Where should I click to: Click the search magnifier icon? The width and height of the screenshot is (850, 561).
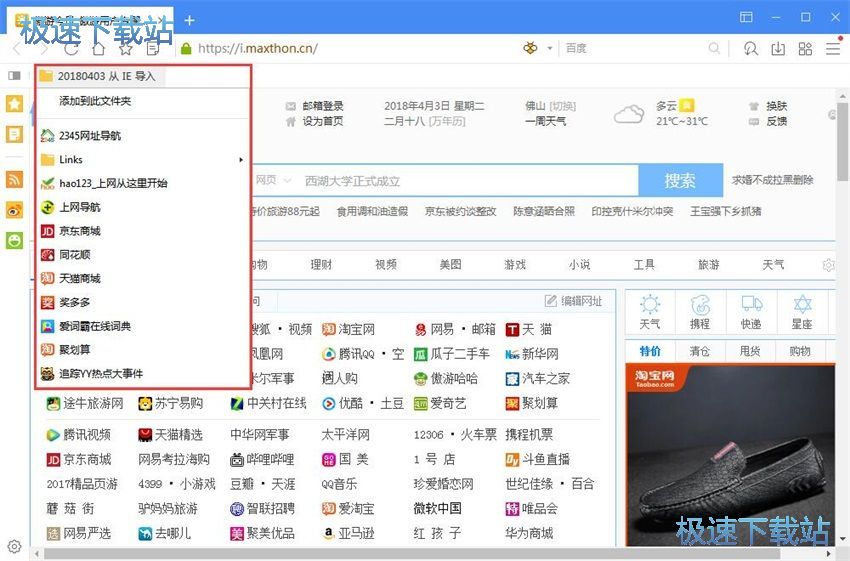pyautogui.click(x=714, y=48)
